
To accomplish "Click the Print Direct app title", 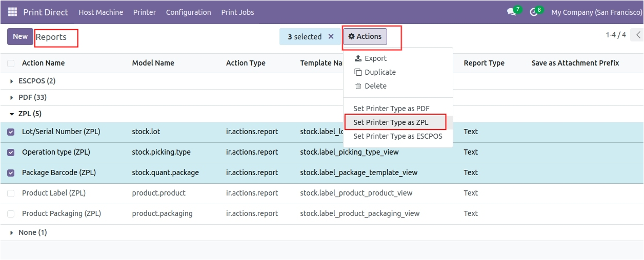I will click(x=46, y=12).
